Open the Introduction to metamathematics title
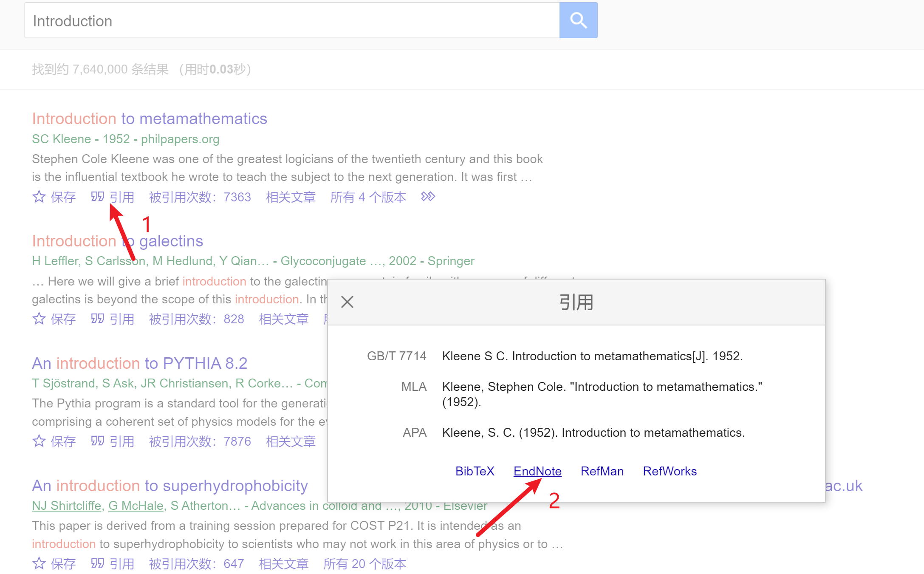 150,119
